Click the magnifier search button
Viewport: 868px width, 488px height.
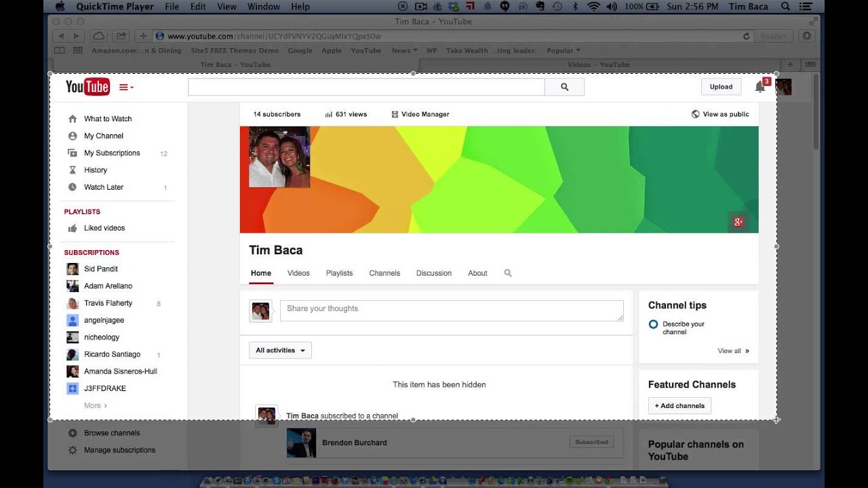tap(564, 87)
